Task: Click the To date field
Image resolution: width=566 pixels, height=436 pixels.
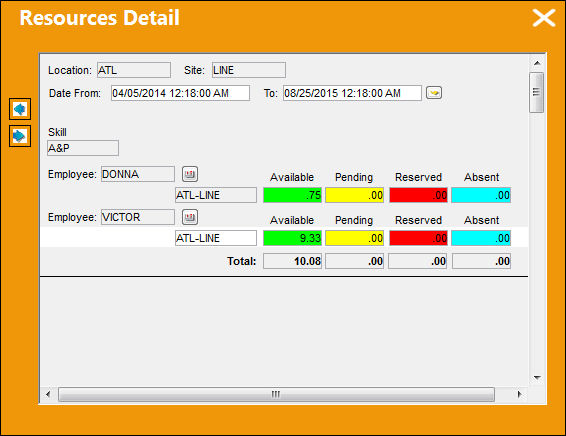Action: (352, 93)
